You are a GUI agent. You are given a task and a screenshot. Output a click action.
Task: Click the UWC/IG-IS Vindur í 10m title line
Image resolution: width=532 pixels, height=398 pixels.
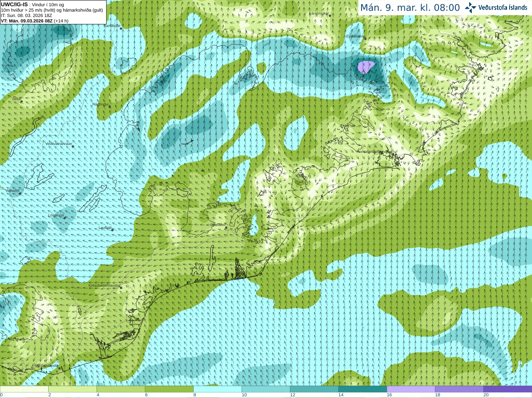click(x=32, y=5)
